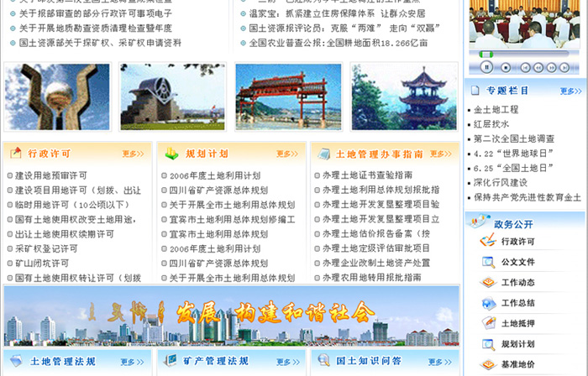Open 建设用地预审许可 link
Viewport: 588px width, 376px height.
(51, 175)
